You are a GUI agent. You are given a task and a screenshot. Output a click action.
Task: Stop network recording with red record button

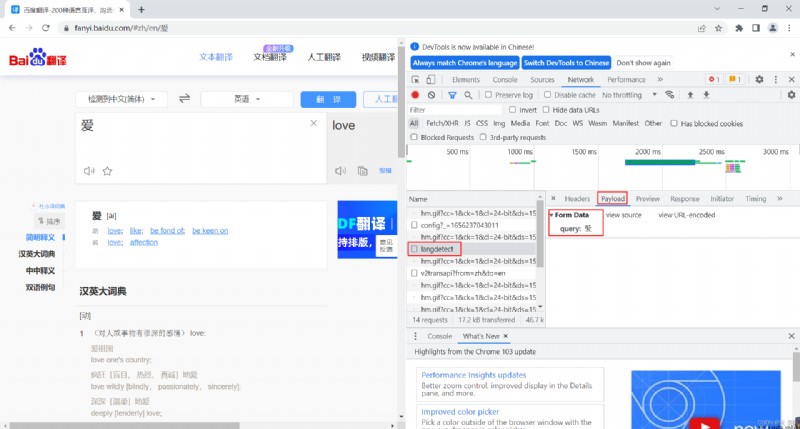coord(415,95)
